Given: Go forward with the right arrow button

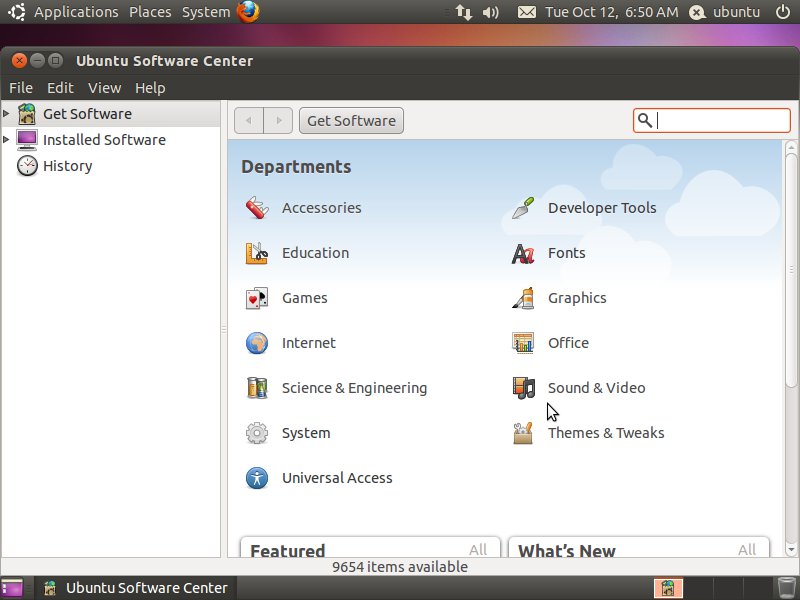Looking at the screenshot, I should (278, 120).
